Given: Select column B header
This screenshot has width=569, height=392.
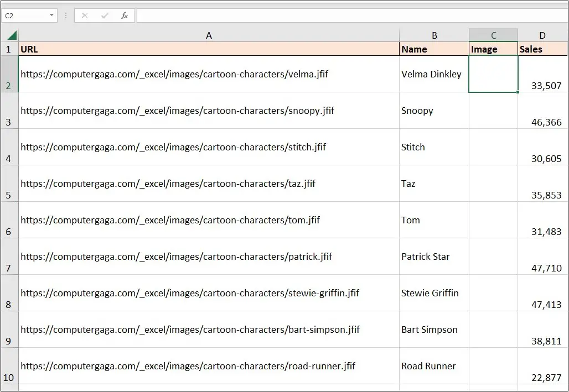Looking at the screenshot, I should pyautogui.click(x=434, y=34).
